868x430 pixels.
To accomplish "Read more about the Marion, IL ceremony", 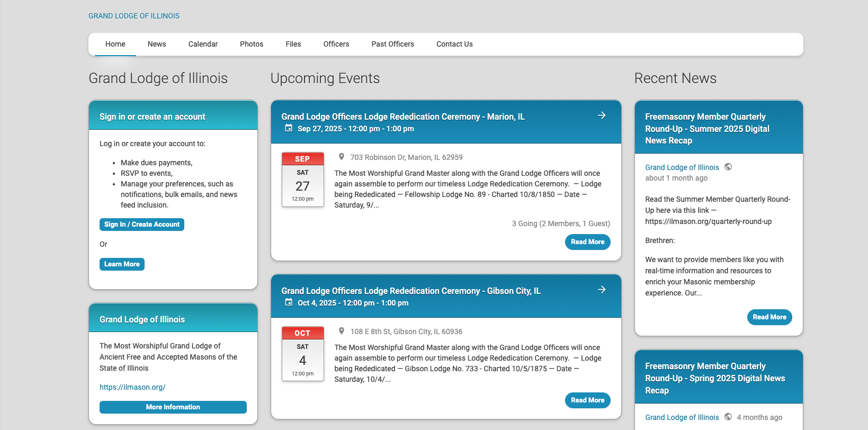I will (588, 242).
